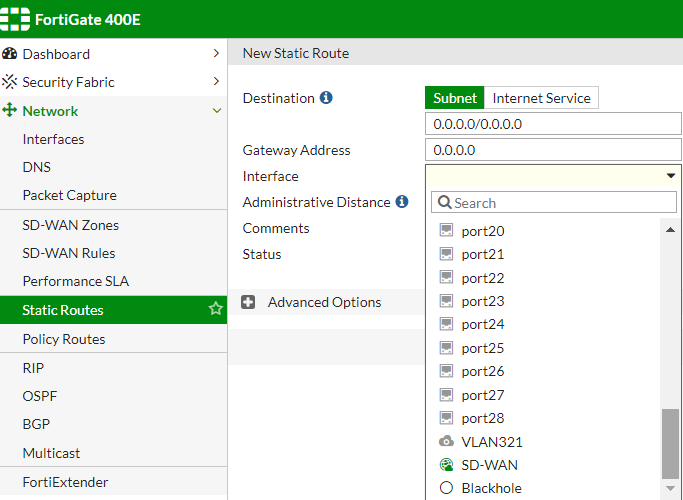Go to the Interfaces page
This screenshot has height=500, width=683.
coord(53,139)
